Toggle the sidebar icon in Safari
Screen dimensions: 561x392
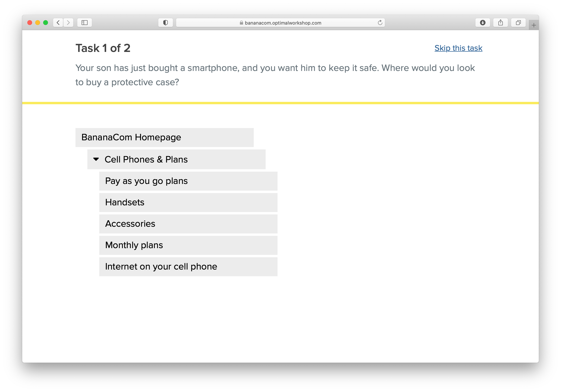point(85,22)
